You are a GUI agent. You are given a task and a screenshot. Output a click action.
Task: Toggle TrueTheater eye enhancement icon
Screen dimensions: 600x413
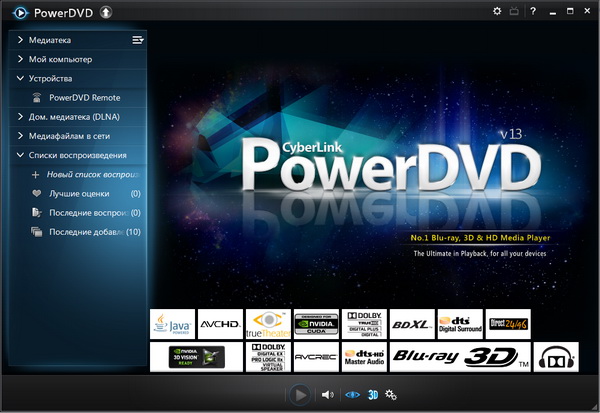(351, 395)
